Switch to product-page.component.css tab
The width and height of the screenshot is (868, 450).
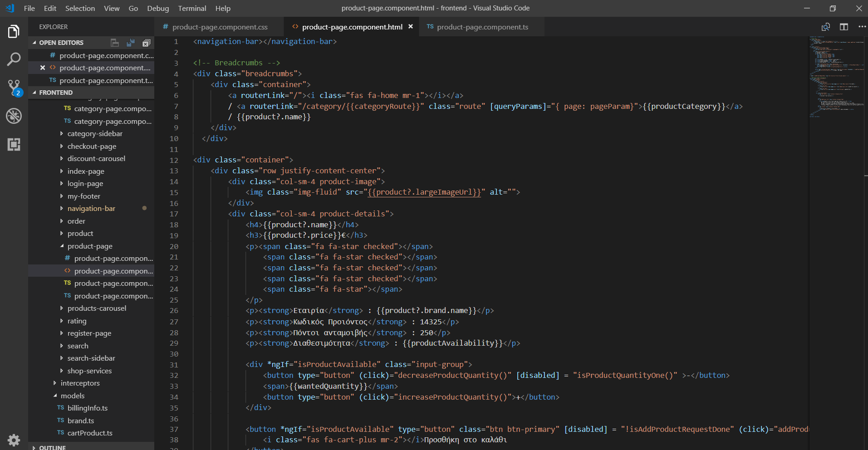point(219,27)
